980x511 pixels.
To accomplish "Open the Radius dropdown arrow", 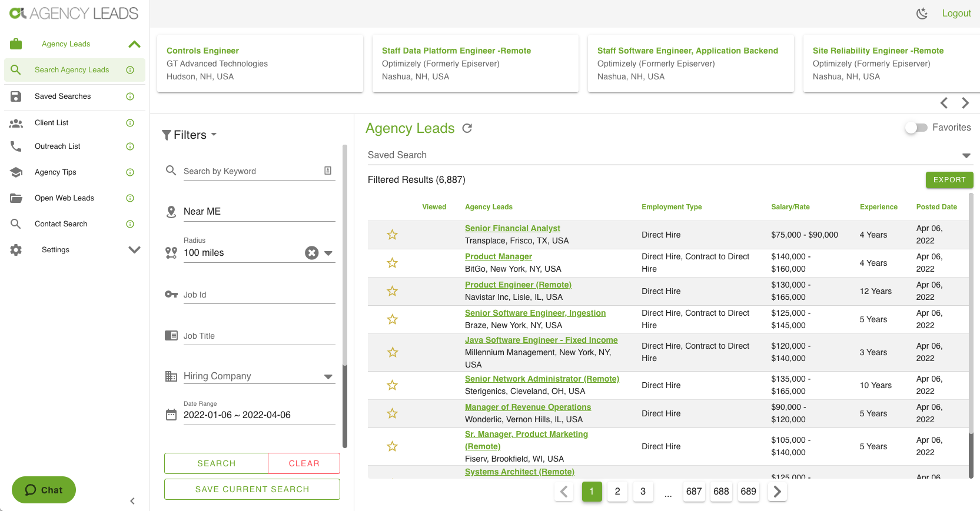I will click(x=328, y=253).
